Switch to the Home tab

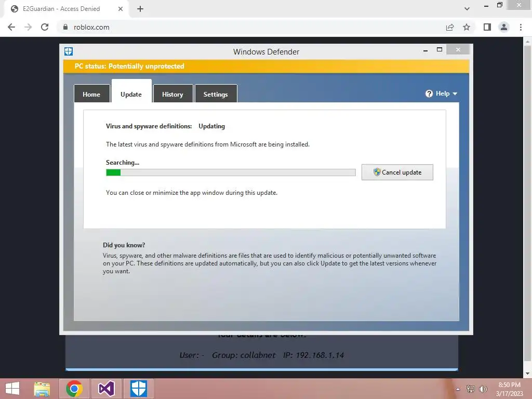91,94
